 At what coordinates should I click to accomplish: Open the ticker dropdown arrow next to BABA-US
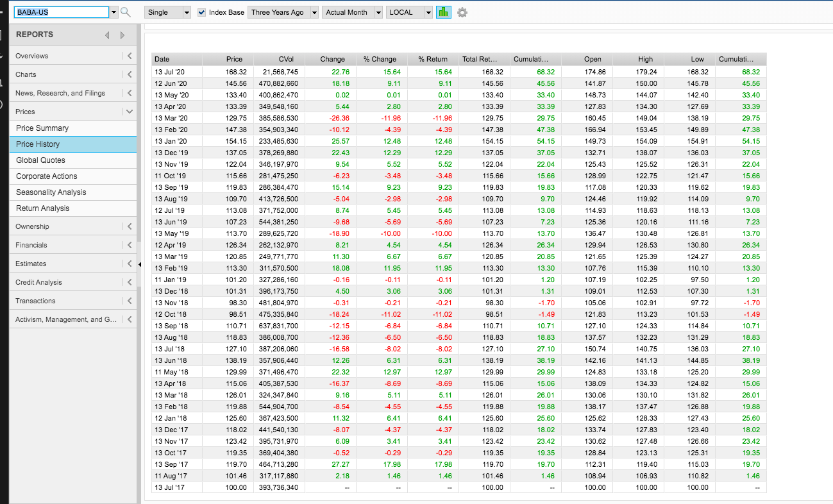114,12
